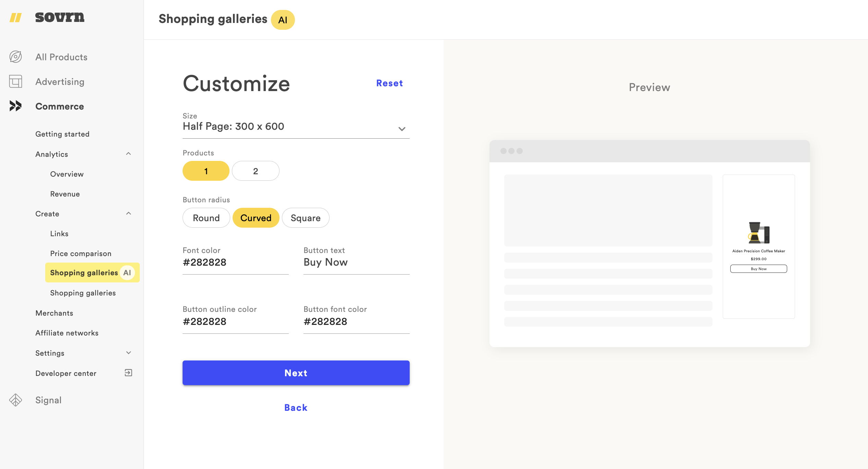Expand the Settings section
This screenshot has width=868, height=469.
point(128,353)
